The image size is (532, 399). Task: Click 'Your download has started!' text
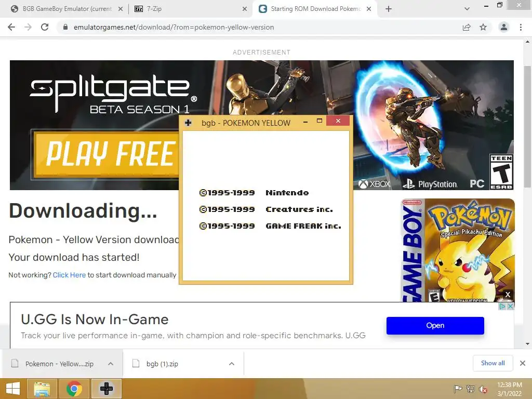[x=74, y=257]
